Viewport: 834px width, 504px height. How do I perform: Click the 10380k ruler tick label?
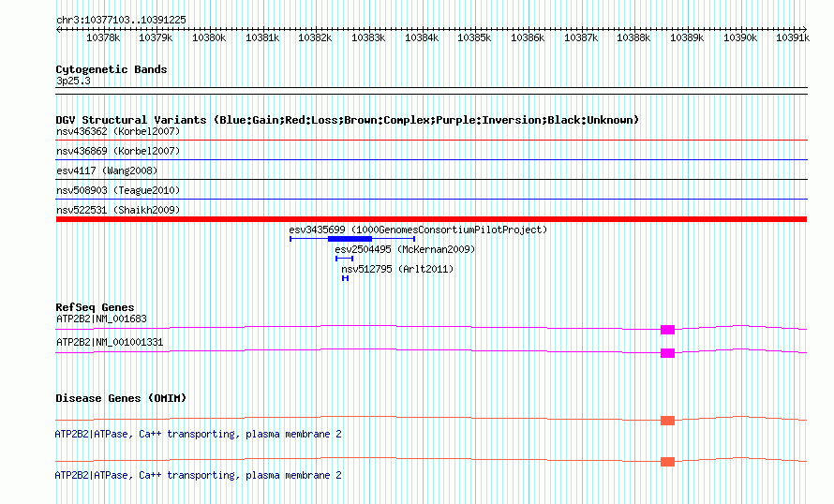click(x=209, y=37)
